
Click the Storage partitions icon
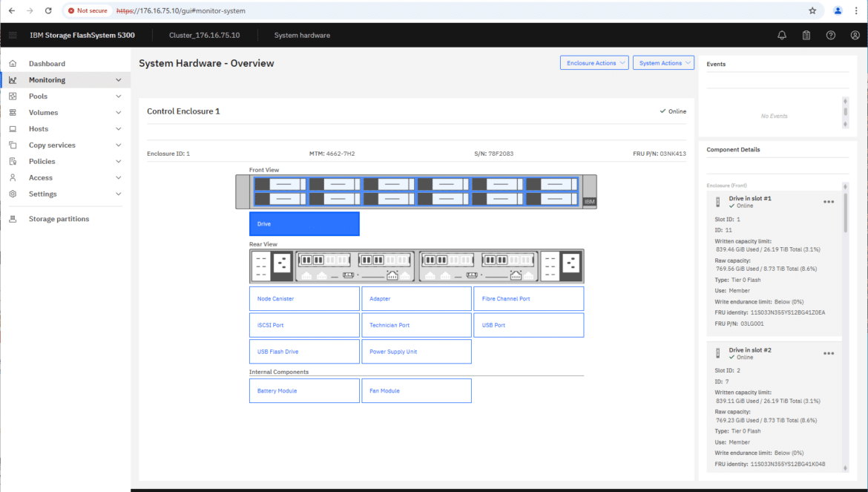[13, 219]
